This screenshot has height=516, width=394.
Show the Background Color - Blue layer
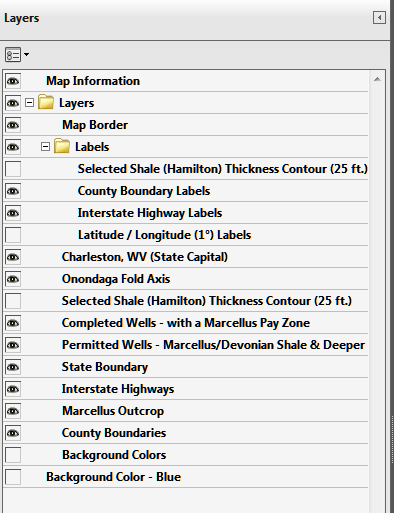(13, 477)
